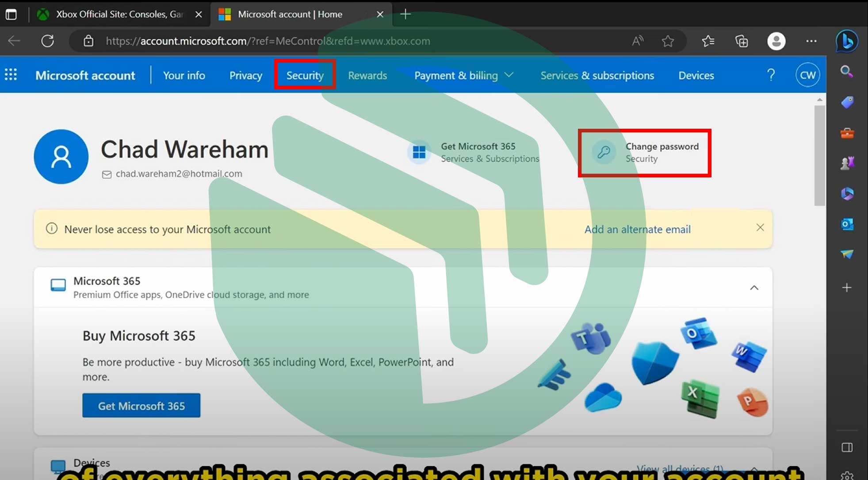This screenshot has height=480, width=868.
Task: Toggle the sidebar layout icon
Action: (x=847, y=447)
